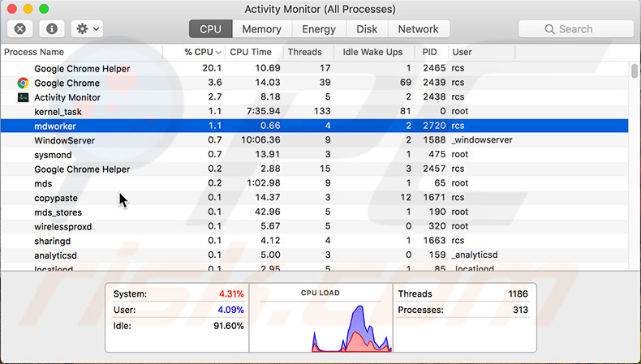This screenshot has height=364, width=641.
Task: Click the System 4.31% statistic
Action: point(179,293)
